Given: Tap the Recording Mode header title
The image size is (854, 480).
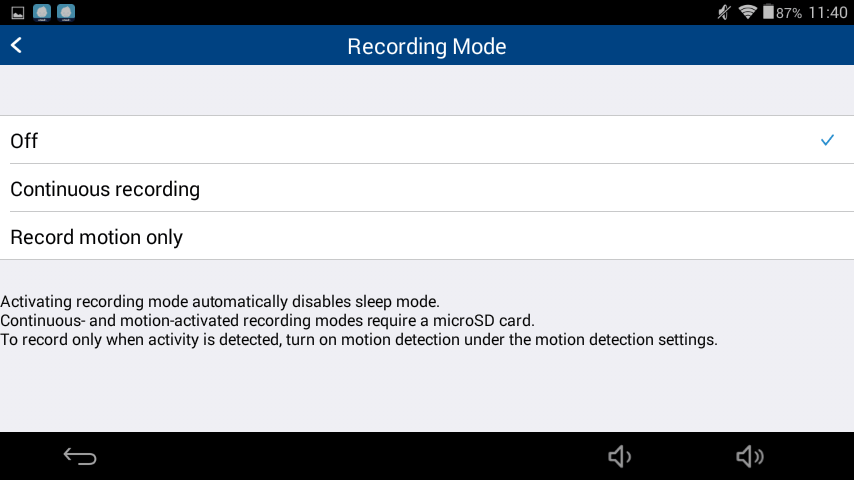Looking at the screenshot, I should (427, 46).
